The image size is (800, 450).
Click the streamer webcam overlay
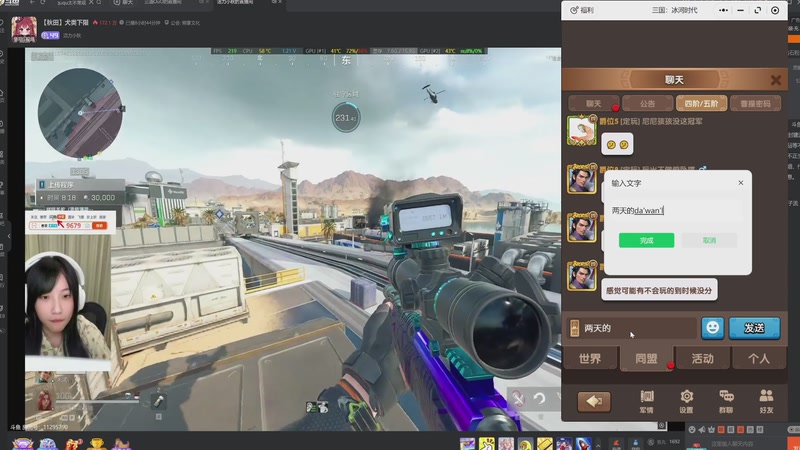pyautogui.click(x=68, y=303)
